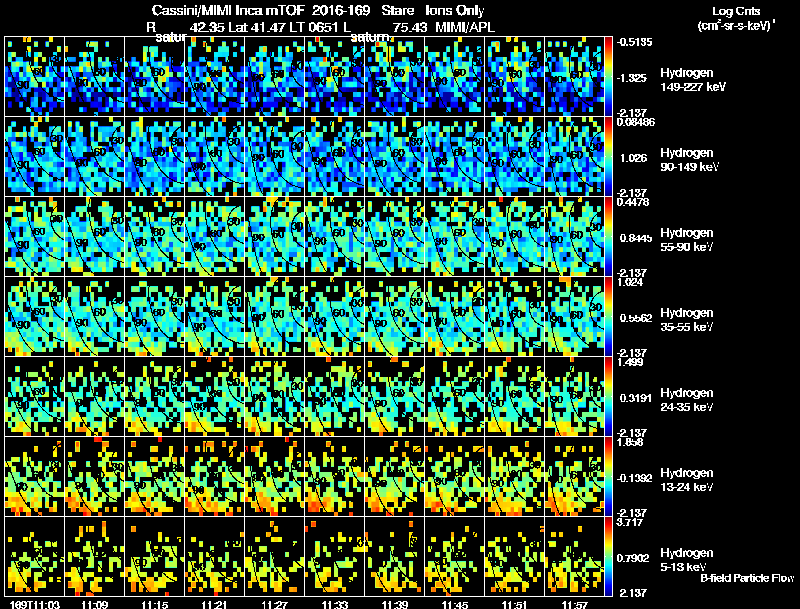Viewport: 800px width, 609px height.
Task: Select the Hydrogen 5-13 keV label
Action: click(687, 560)
